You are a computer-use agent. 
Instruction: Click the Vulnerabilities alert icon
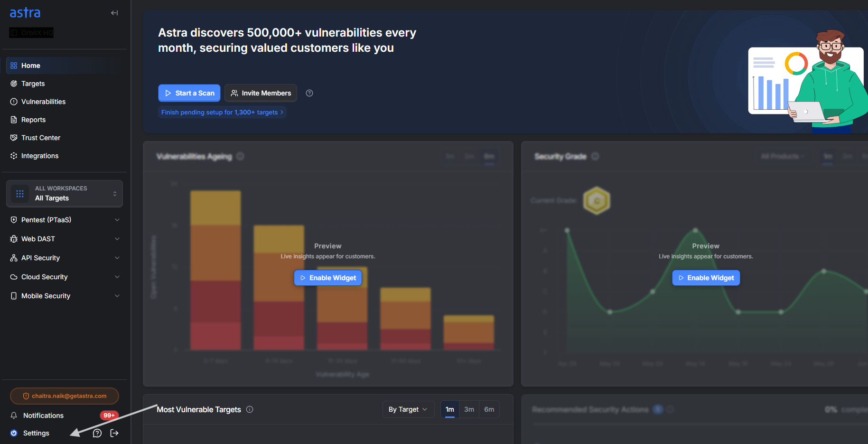point(14,102)
